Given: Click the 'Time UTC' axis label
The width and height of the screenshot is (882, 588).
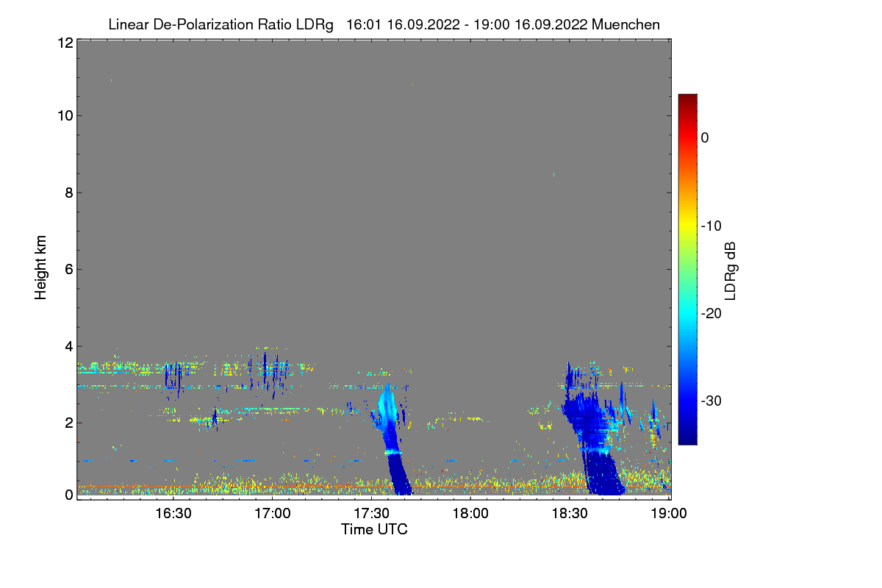Looking at the screenshot, I should [x=374, y=529].
